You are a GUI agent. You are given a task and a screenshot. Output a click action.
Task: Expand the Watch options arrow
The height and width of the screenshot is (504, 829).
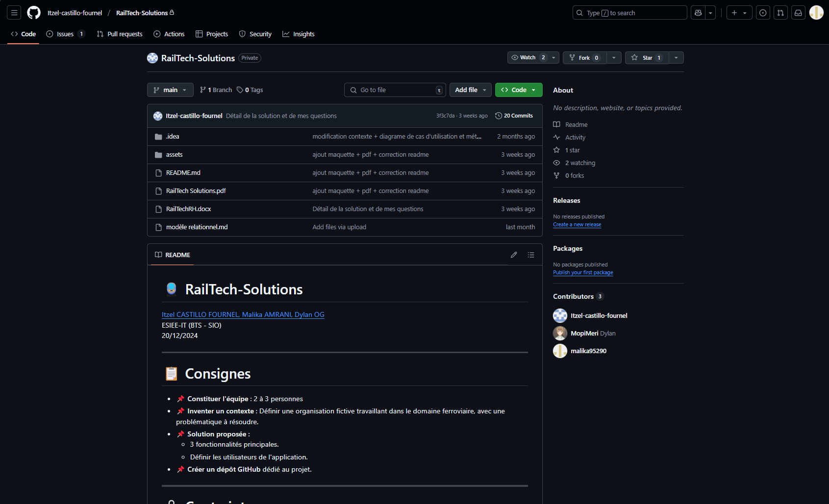tap(554, 58)
